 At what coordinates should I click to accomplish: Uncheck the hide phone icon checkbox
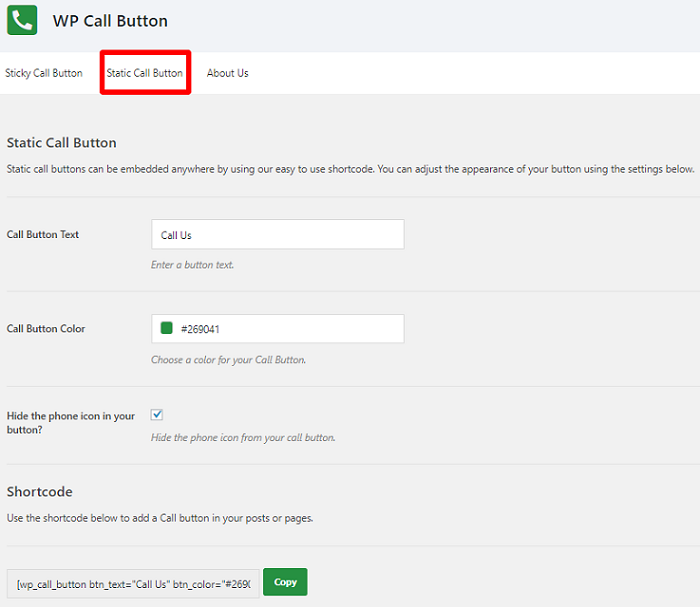click(157, 415)
